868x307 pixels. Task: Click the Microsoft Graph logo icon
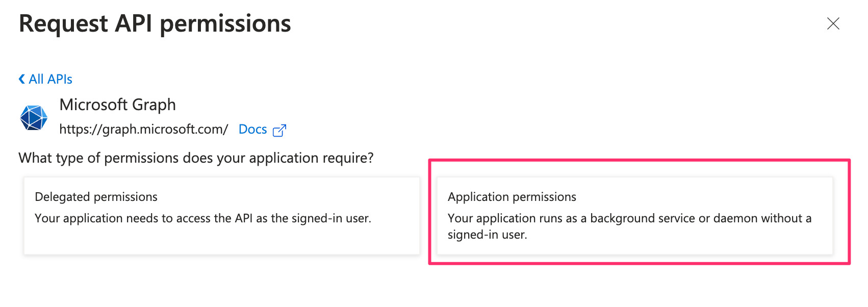click(x=34, y=117)
